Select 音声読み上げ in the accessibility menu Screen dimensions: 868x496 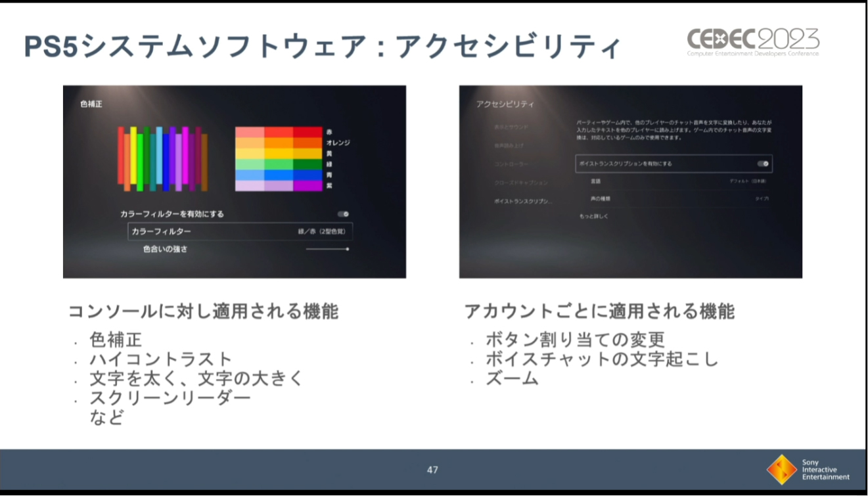[509, 145]
